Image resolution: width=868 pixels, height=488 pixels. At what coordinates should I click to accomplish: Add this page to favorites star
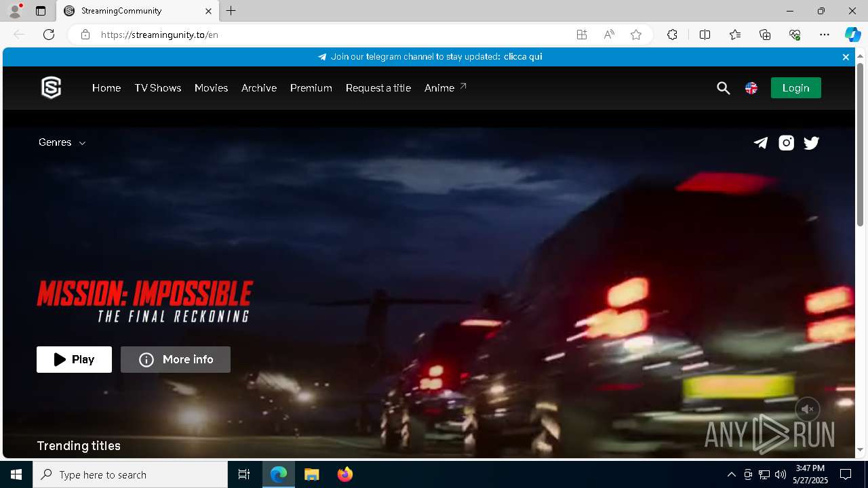click(x=636, y=35)
